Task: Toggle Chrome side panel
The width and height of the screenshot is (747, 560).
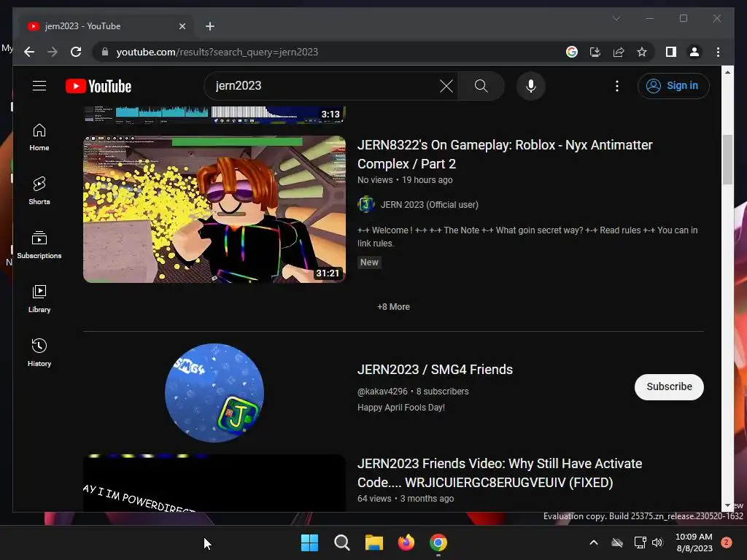Action: pos(671,52)
